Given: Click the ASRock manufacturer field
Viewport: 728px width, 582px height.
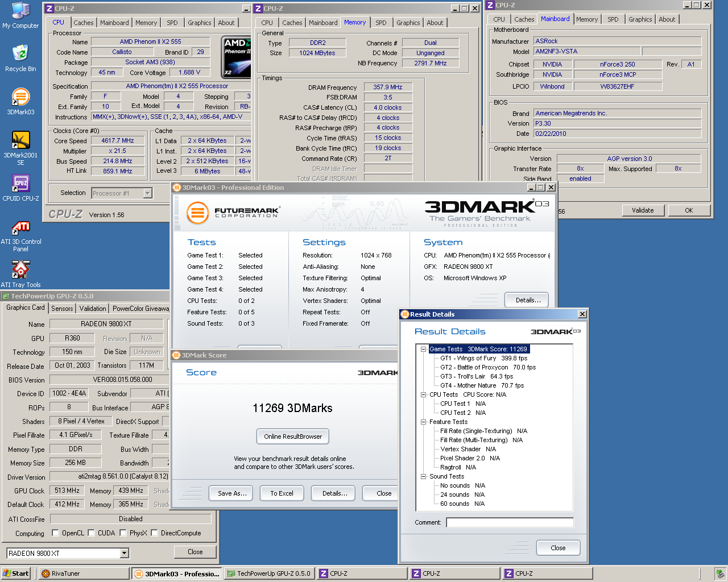Looking at the screenshot, I should click(618, 41).
